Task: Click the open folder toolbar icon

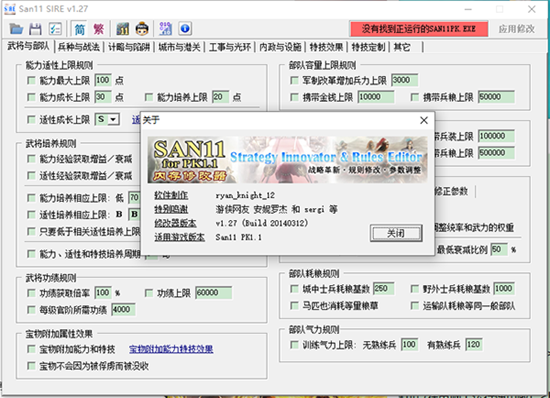Action: 16,29
